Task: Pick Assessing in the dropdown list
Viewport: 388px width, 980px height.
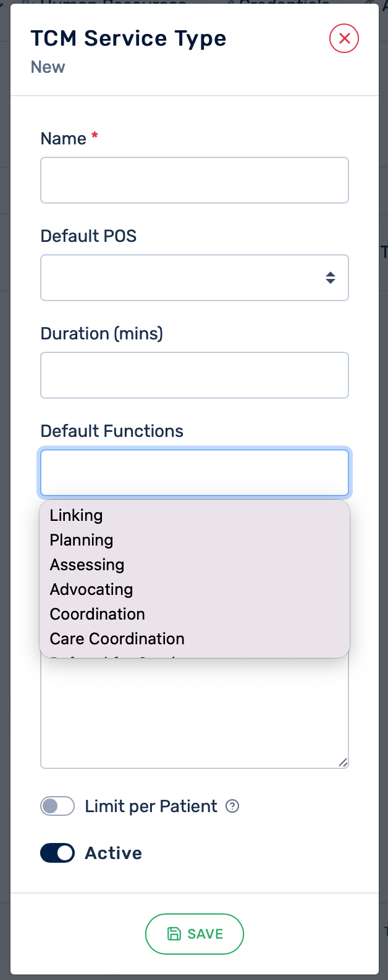Action: tap(87, 565)
